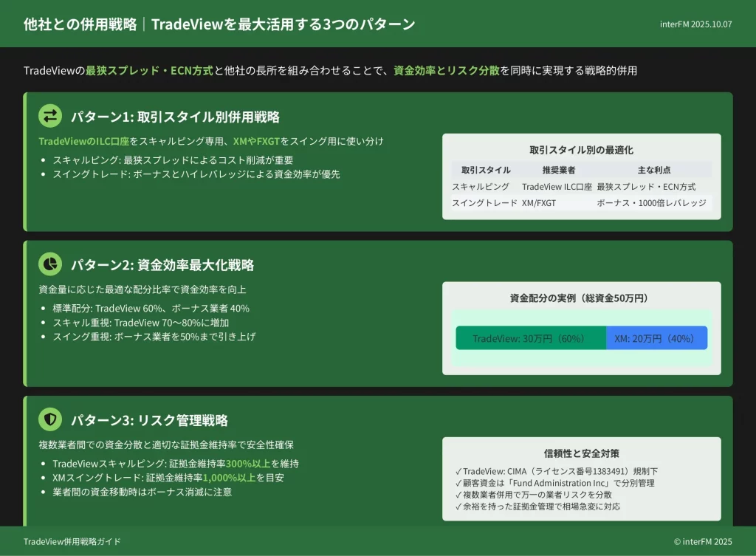Click the TradeView併用戦略ガイド footer text
Viewport: 756px width, 556px height.
click(x=72, y=541)
